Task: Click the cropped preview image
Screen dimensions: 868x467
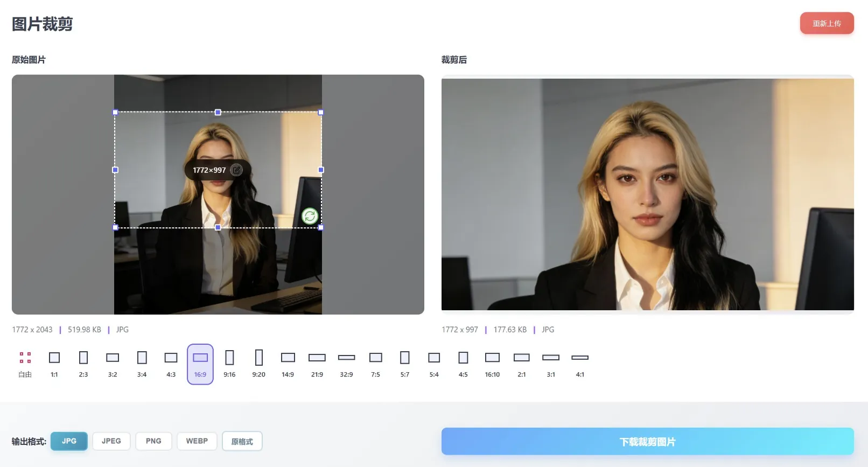Action: coord(648,194)
